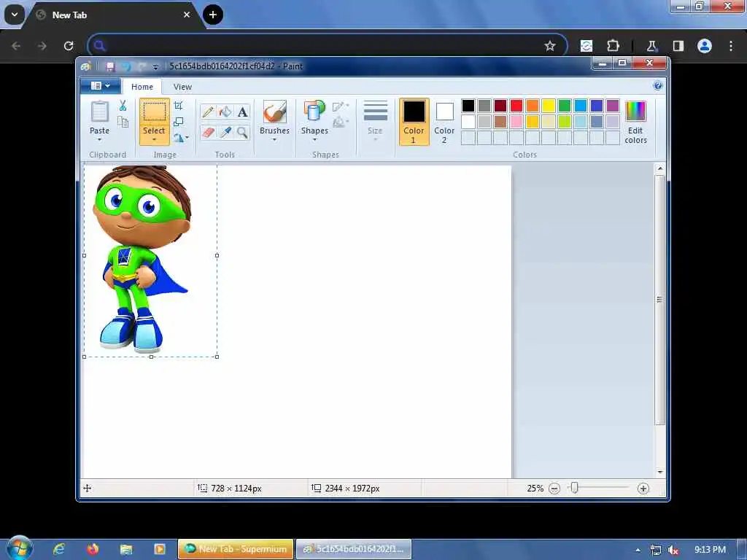
Task: Click the browser profile avatar icon
Action: (705, 46)
